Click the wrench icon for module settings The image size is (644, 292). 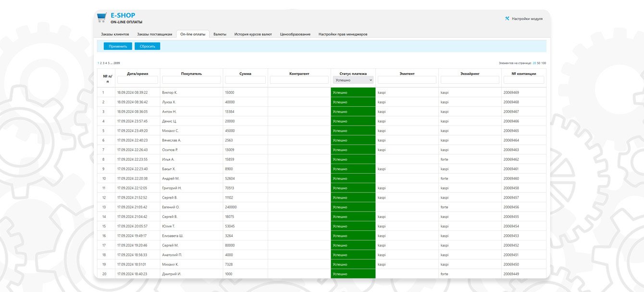(x=507, y=19)
